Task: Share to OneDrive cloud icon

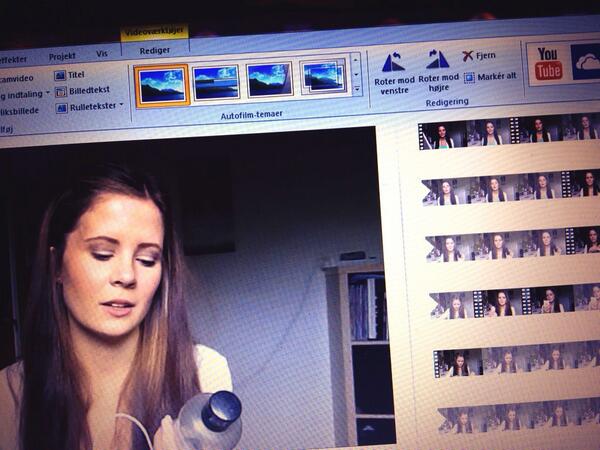Action: point(585,61)
